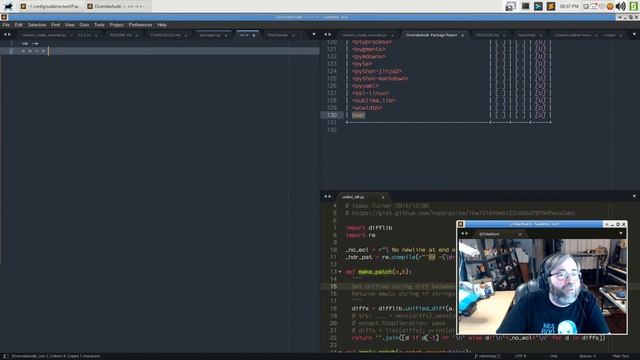The width and height of the screenshot is (640, 360).
Task: Go to the next tab in the floating webcam window
Action: pos(467,233)
